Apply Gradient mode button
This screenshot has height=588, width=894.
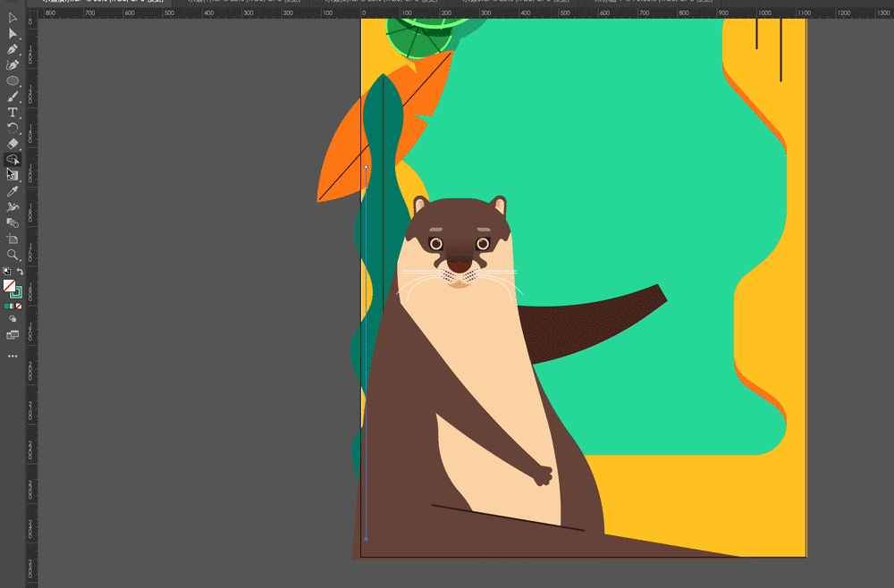point(13,307)
